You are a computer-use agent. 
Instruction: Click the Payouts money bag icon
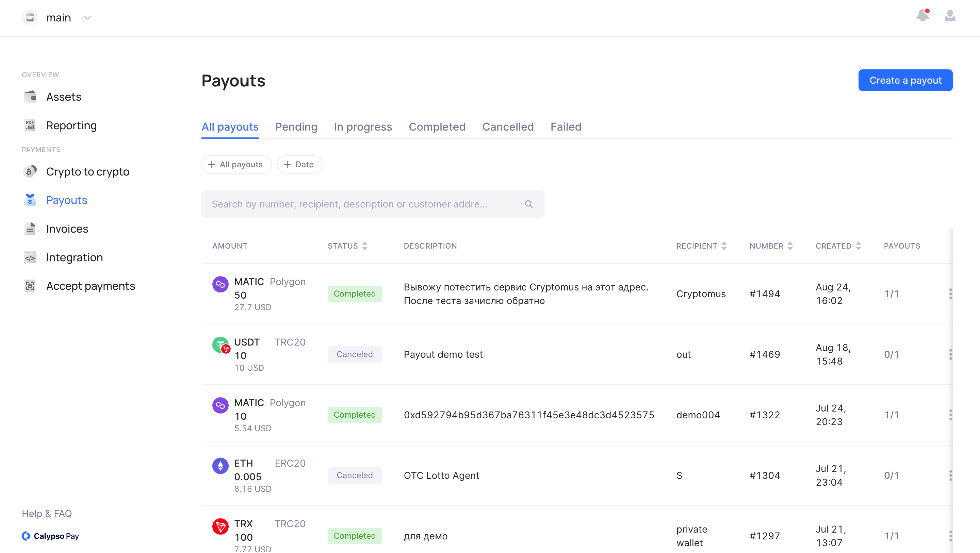(x=30, y=200)
